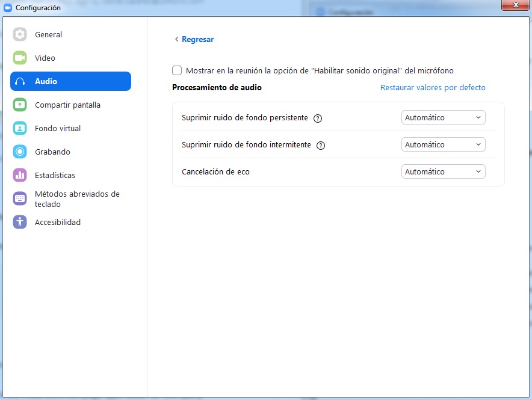The image size is (532, 400).
Task: Expand the Suprimir ruido persistente dropdown
Action: pyautogui.click(x=443, y=118)
